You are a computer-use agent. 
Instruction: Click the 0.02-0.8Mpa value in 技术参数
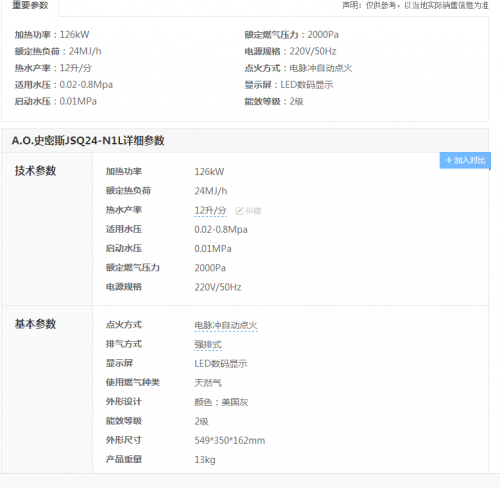click(221, 230)
